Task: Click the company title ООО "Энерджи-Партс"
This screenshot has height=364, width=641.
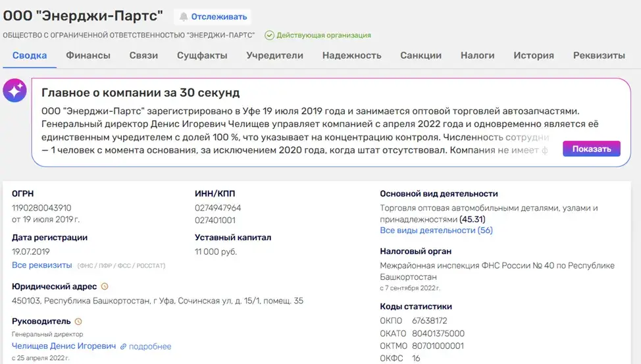Action: [83, 16]
